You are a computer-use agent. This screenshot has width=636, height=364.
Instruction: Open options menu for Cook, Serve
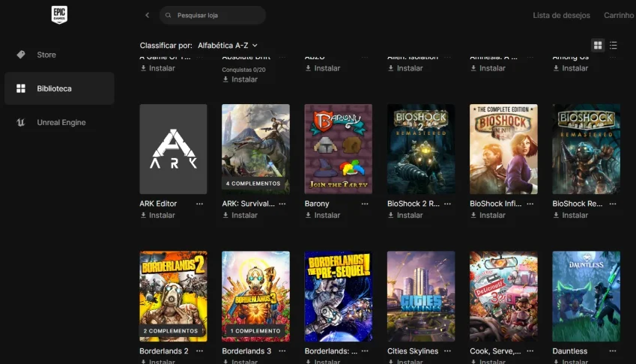point(530,351)
